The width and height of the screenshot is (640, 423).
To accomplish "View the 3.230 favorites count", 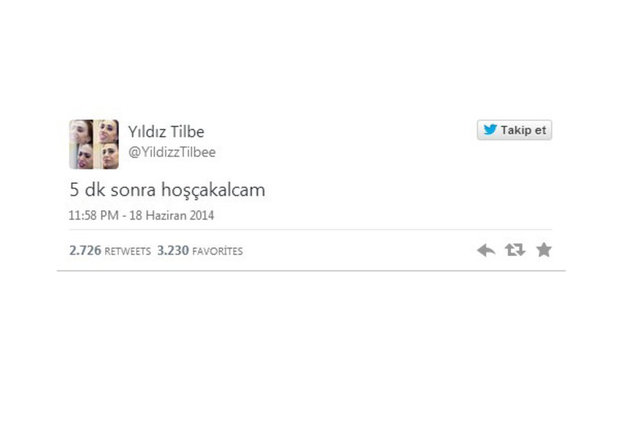I will (x=173, y=250).
